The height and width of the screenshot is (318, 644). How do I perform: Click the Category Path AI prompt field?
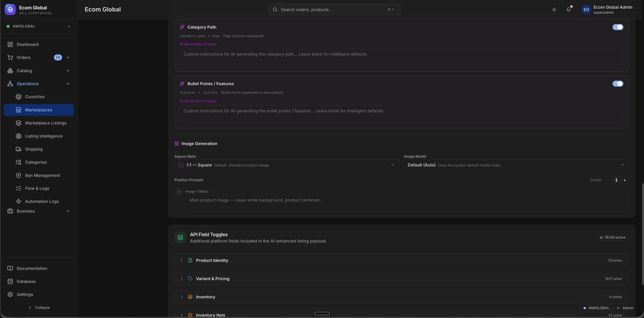pos(401,58)
